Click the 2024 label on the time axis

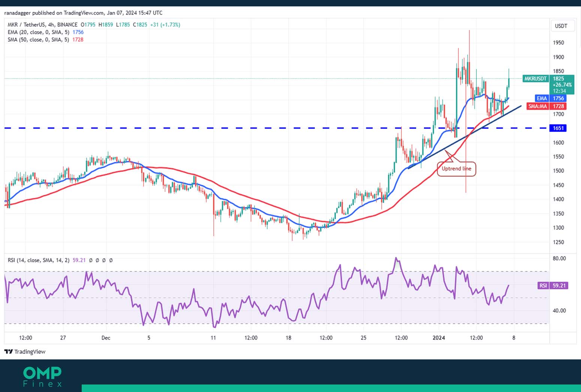point(439,338)
